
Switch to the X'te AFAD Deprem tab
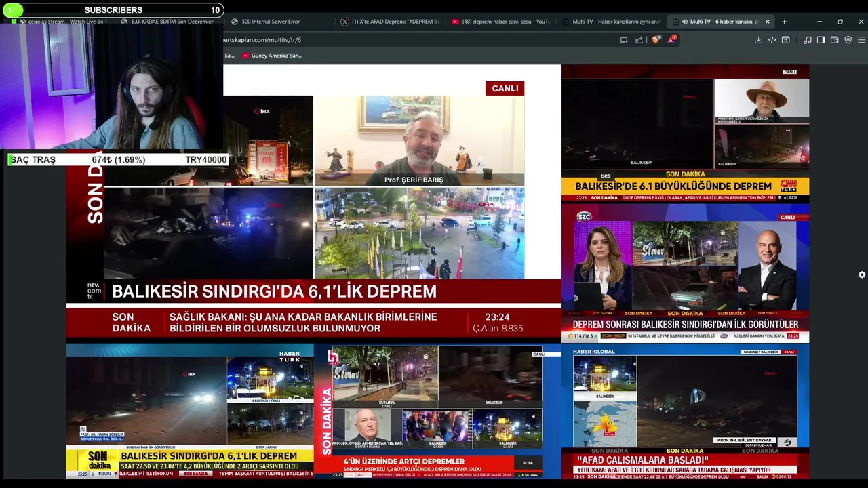click(390, 22)
